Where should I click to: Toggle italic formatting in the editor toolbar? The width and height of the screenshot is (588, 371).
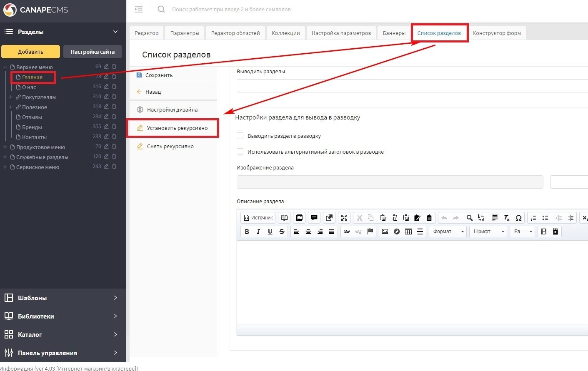(258, 232)
